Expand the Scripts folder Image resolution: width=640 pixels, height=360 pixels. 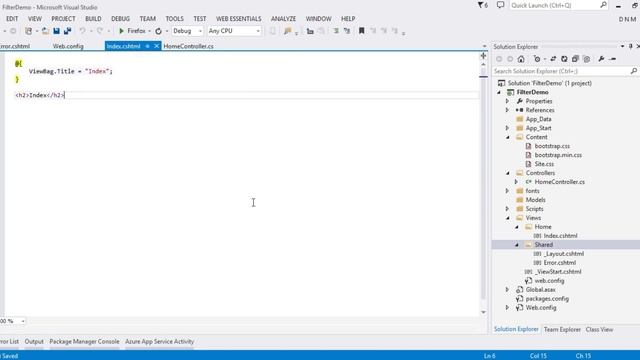(507, 209)
